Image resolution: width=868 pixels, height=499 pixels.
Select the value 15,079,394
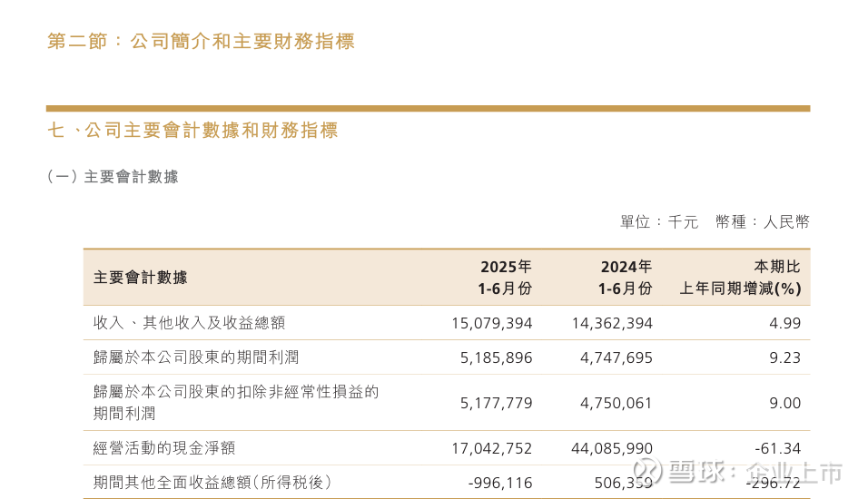491,323
